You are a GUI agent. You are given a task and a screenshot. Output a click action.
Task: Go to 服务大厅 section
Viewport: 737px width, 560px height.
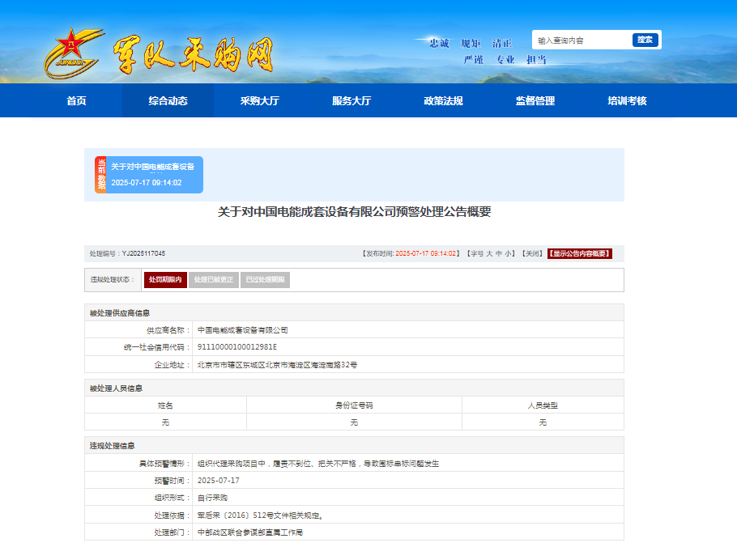point(351,101)
